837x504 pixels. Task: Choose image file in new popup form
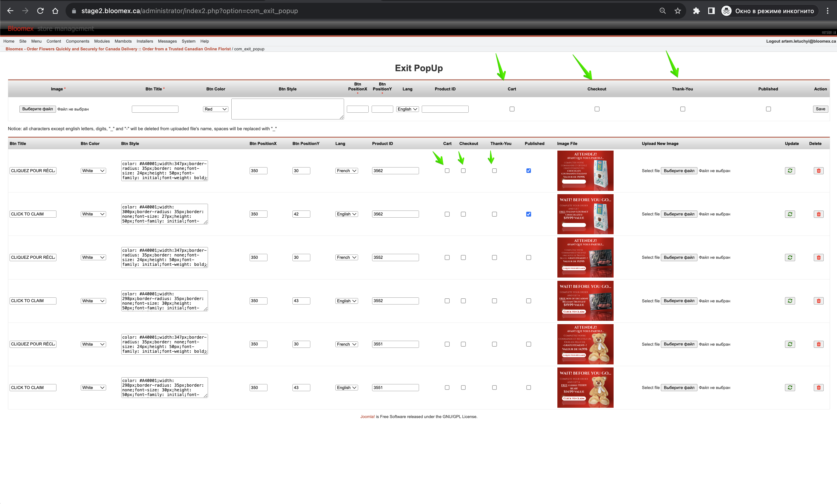point(37,109)
